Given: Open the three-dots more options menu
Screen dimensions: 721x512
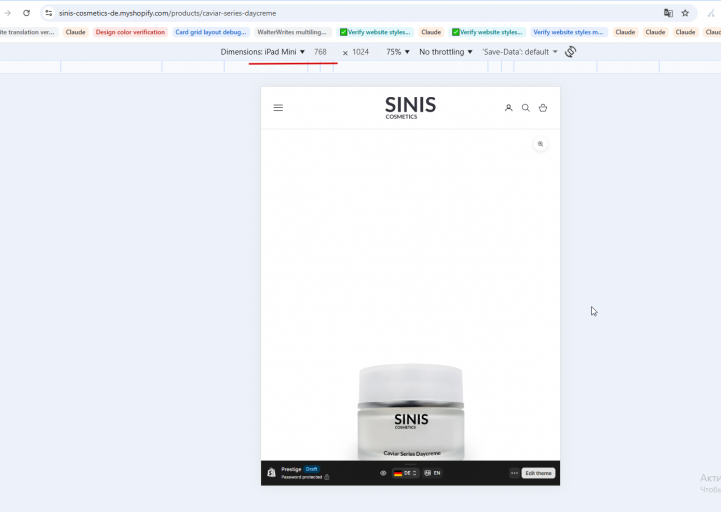Looking at the screenshot, I should coord(514,473).
